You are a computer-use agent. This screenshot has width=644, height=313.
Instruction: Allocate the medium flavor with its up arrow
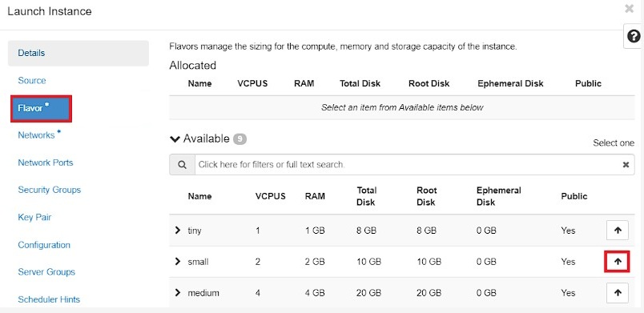(x=618, y=293)
